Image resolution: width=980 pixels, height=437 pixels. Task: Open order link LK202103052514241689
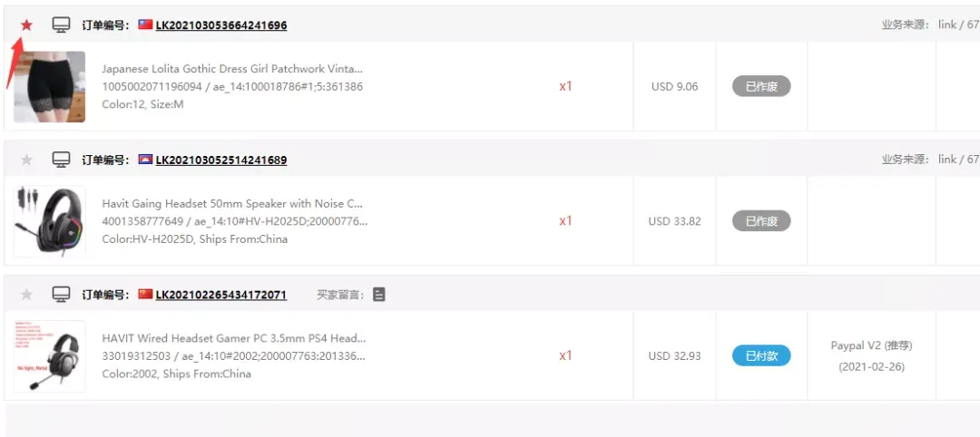[x=221, y=160]
